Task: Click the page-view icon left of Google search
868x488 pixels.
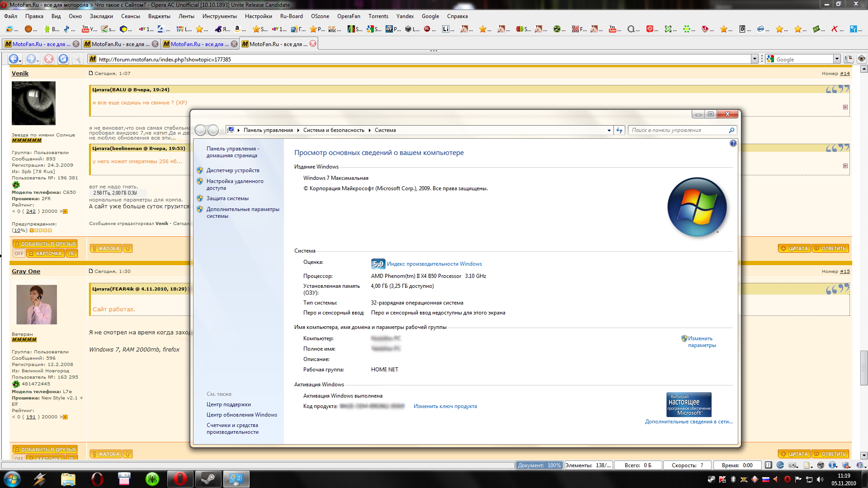Action: point(849,59)
